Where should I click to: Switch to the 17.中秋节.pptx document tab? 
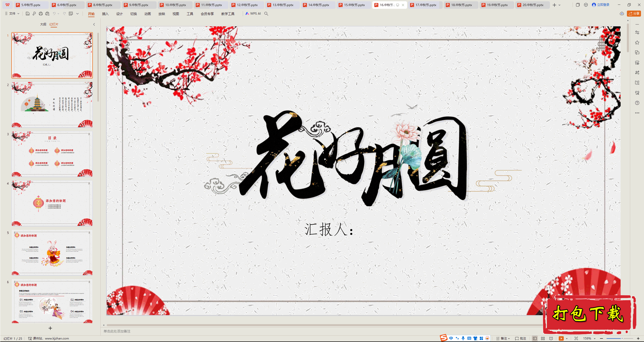[x=425, y=5]
